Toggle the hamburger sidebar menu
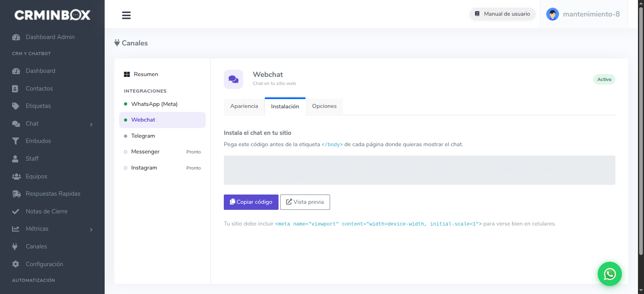 (126, 15)
